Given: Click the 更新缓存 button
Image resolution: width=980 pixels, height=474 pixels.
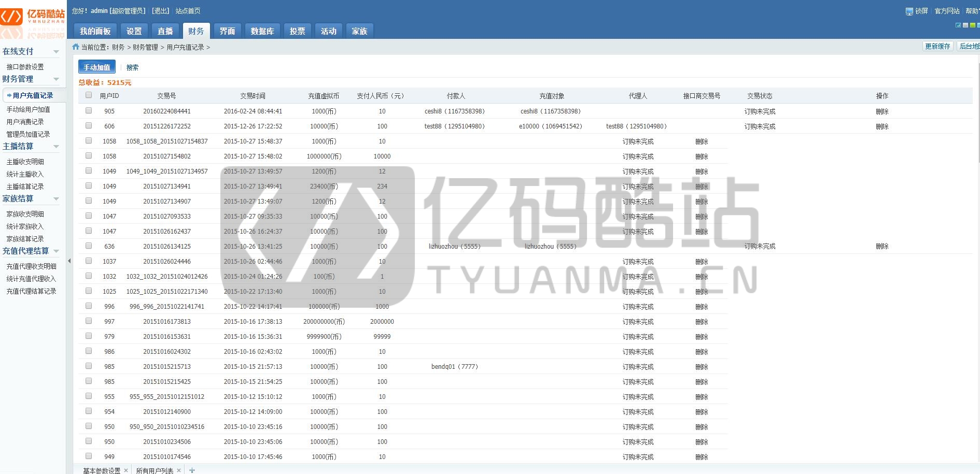Looking at the screenshot, I should (937, 46).
